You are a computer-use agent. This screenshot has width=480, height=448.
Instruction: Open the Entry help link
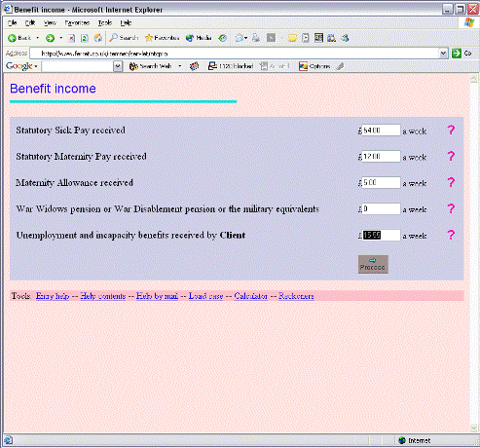53,296
